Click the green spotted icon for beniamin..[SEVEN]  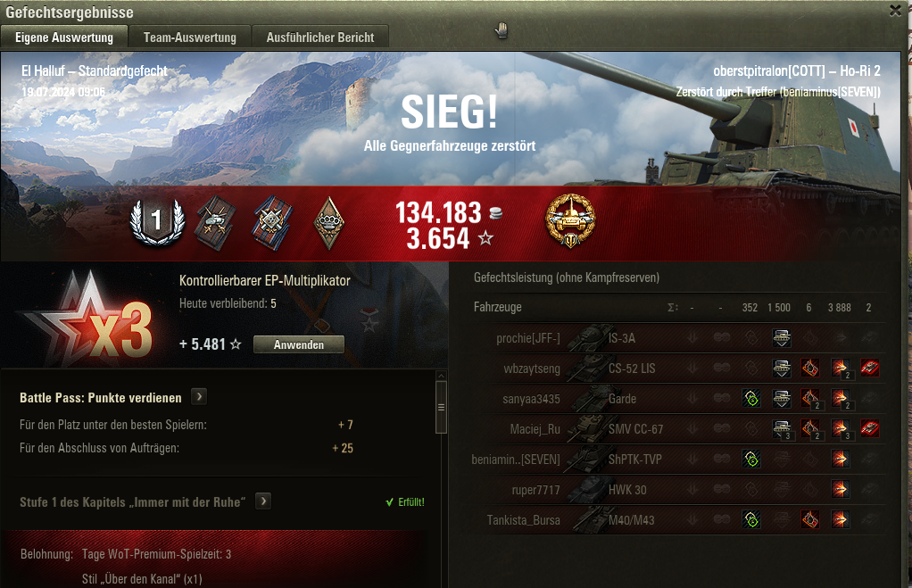point(751,459)
